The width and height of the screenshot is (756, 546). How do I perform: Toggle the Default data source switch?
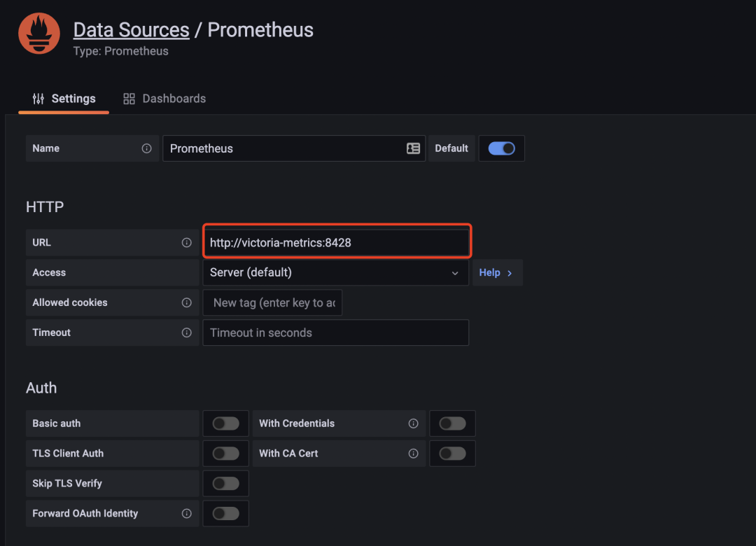point(501,148)
